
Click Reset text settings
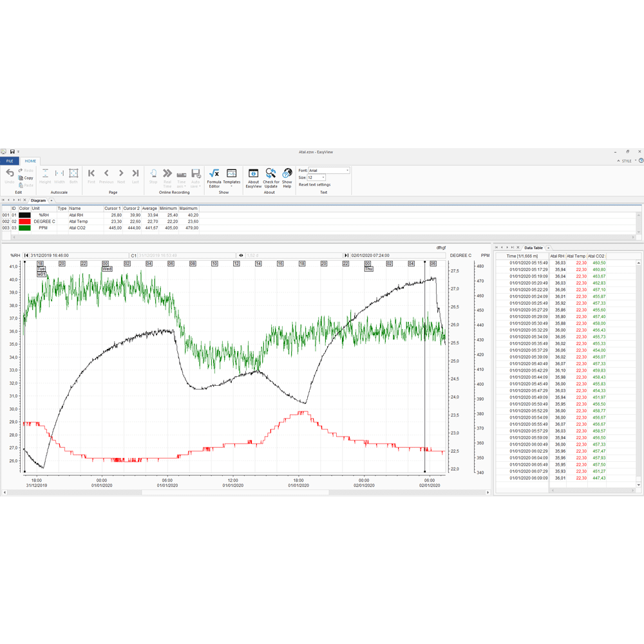pyautogui.click(x=316, y=185)
